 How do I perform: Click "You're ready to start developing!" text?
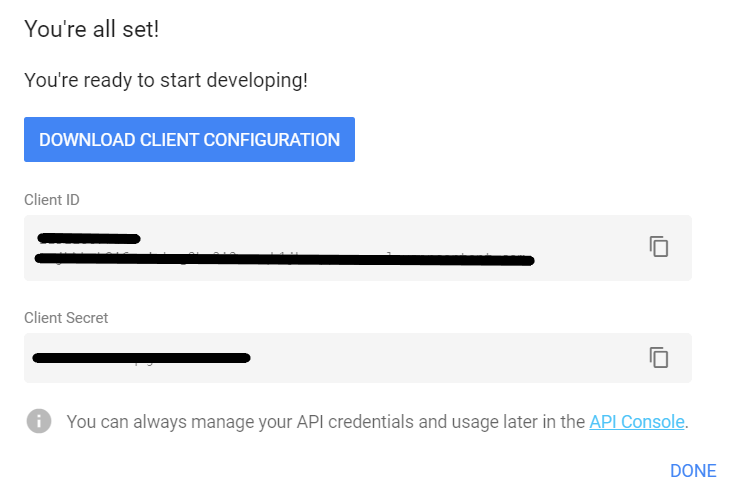166,80
